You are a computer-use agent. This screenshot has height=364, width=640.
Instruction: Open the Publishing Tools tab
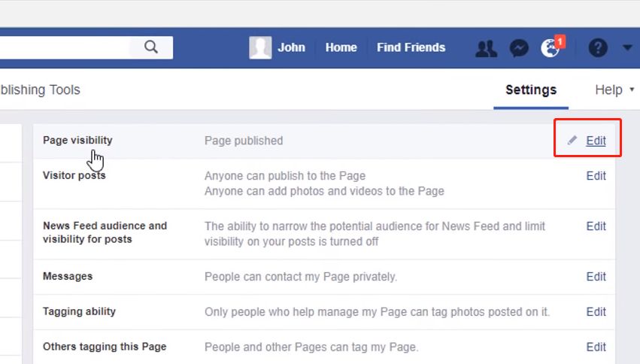coord(40,90)
